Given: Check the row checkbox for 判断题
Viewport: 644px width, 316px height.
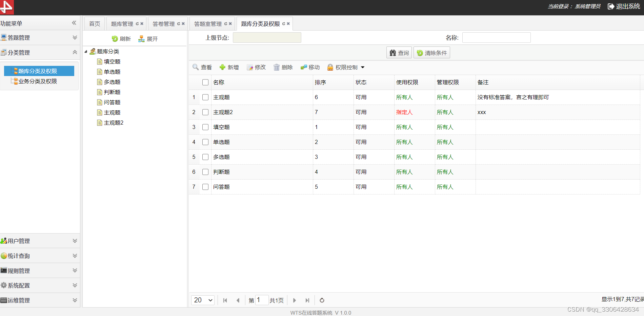Looking at the screenshot, I should (x=205, y=172).
